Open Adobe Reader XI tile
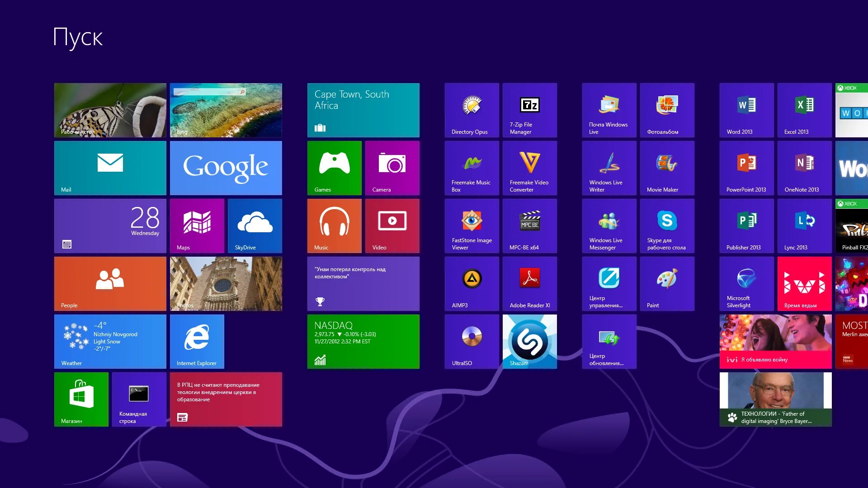The height and width of the screenshot is (488, 868). (529, 284)
